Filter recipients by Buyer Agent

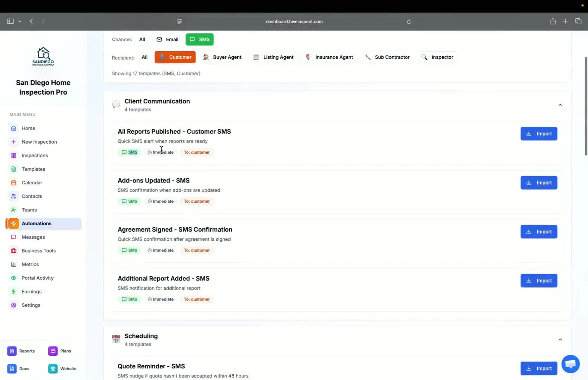(222, 57)
